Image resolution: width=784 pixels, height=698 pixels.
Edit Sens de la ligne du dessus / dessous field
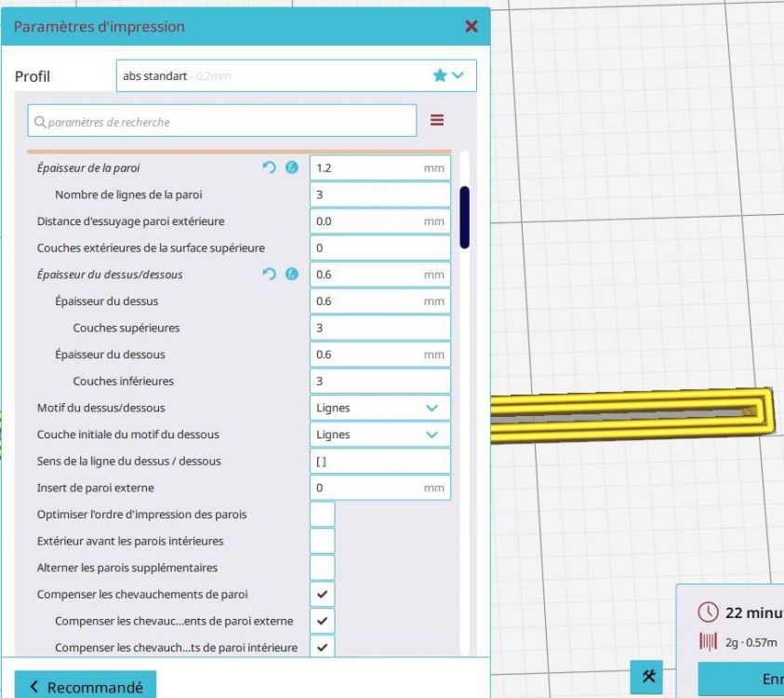tap(380, 461)
